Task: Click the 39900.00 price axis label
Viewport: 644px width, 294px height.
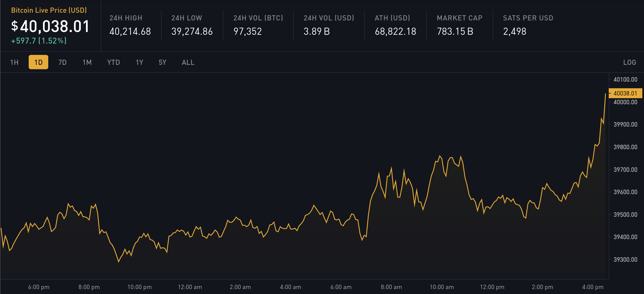Action: 625,124
